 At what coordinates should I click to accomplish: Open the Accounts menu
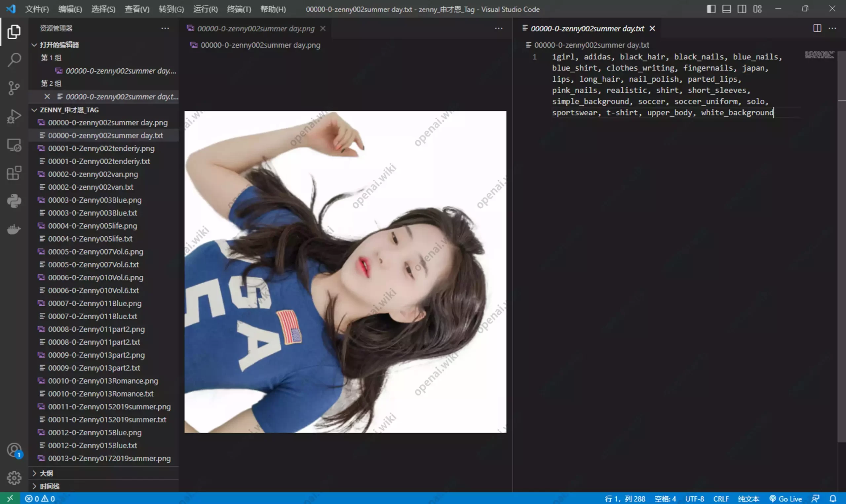coord(14,451)
